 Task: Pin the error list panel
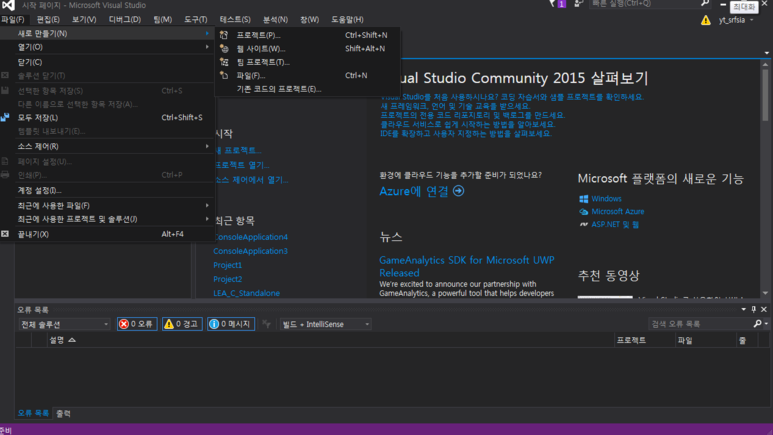(753, 309)
